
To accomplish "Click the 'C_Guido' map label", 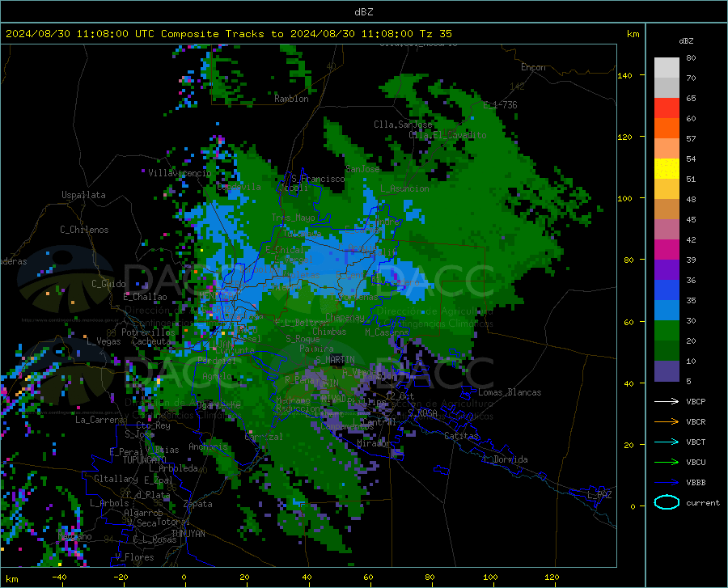I will click(108, 284).
